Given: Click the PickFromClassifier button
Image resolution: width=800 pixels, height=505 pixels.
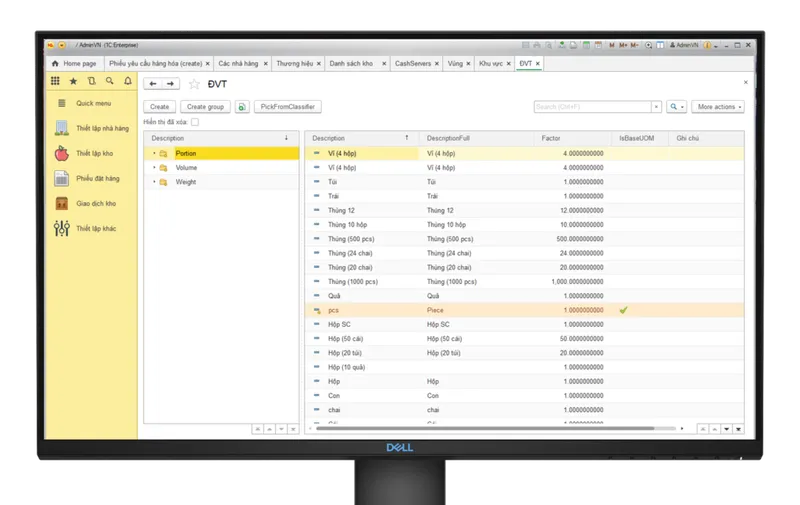Looking at the screenshot, I should point(288,107).
